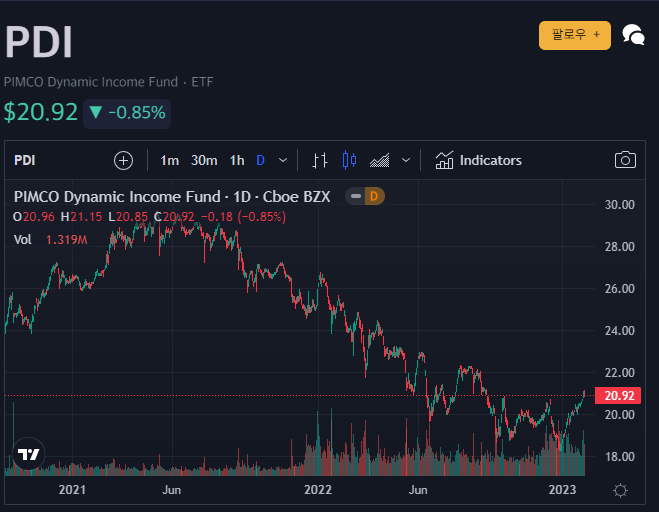
Task: Click the large PDI ticker heading
Action: tap(39, 42)
